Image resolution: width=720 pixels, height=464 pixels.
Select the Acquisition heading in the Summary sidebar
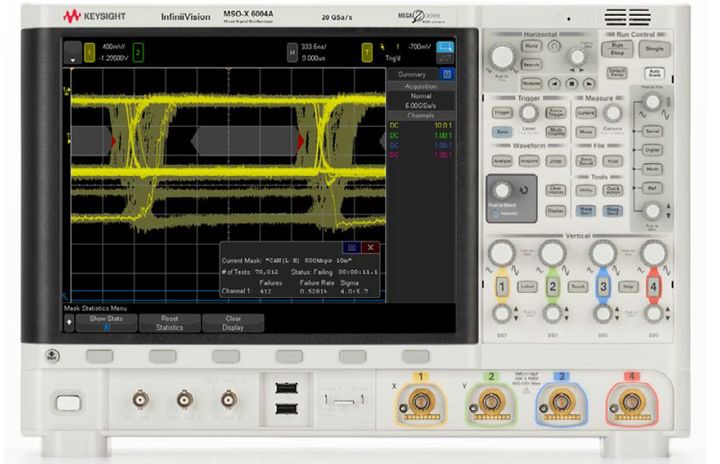[x=421, y=86]
